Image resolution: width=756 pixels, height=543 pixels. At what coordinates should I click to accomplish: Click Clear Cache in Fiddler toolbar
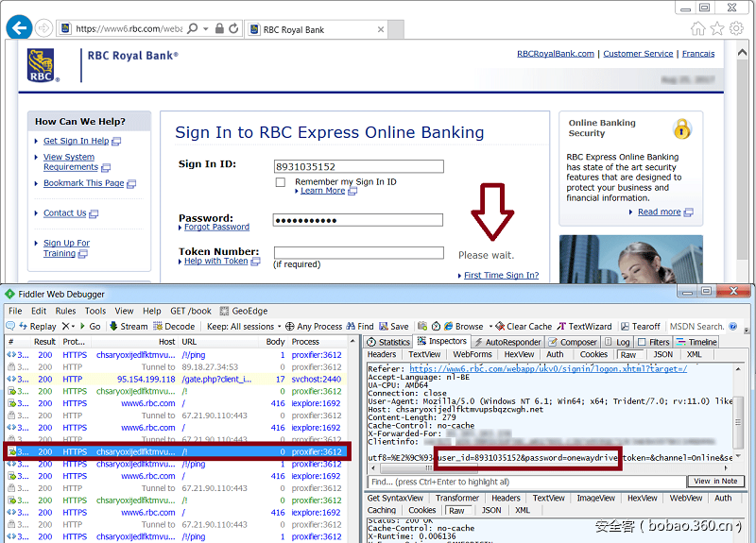[524, 327]
